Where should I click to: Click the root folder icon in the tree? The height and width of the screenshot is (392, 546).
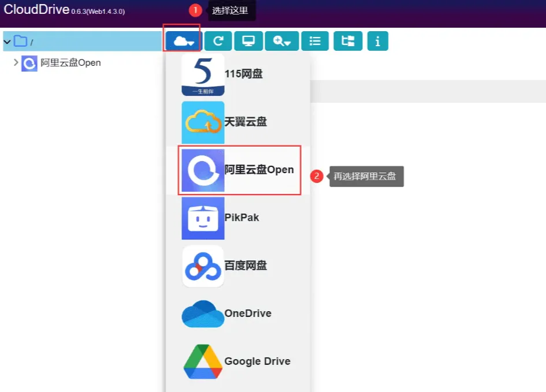pos(20,42)
